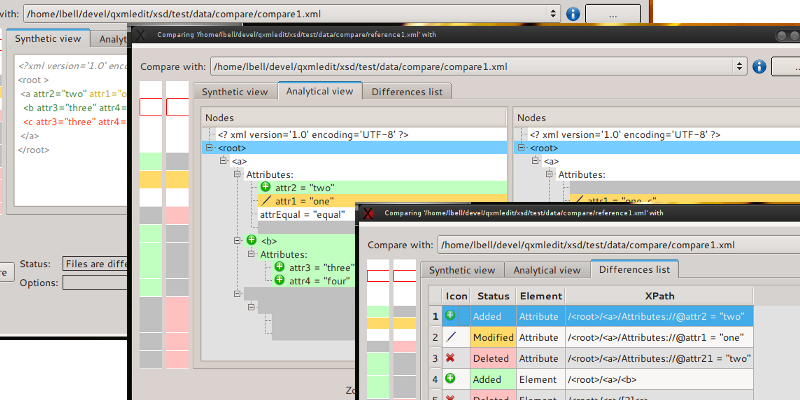Open the Compare with dropdown in the rearmost window
The image size is (800, 400).
coord(554,14)
